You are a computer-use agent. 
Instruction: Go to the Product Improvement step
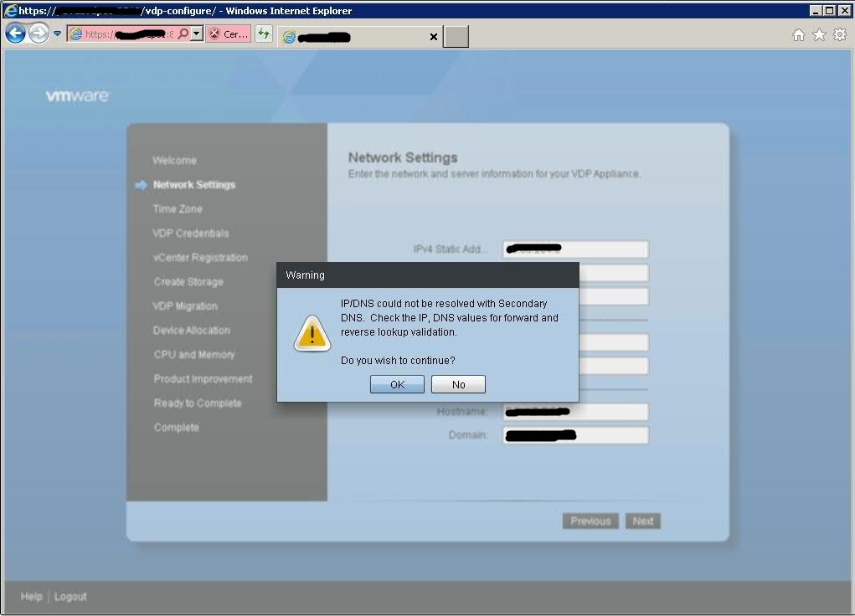point(203,379)
